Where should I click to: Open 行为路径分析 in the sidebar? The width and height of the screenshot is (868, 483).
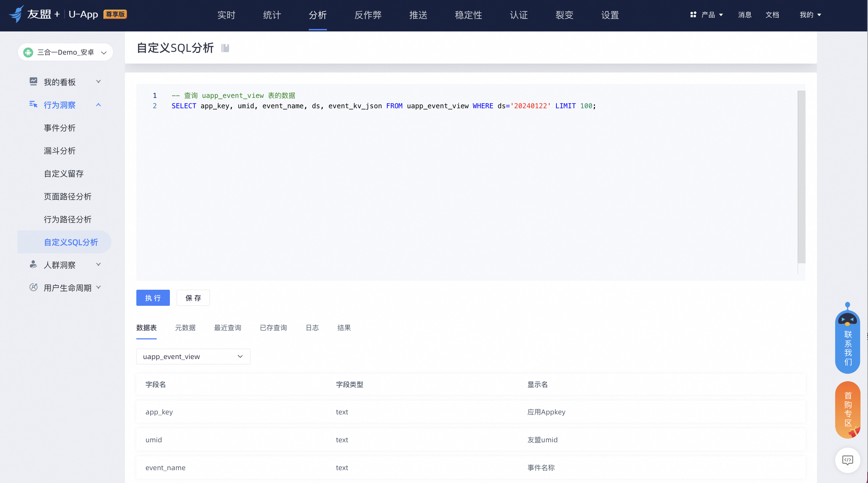(x=67, y=219)
